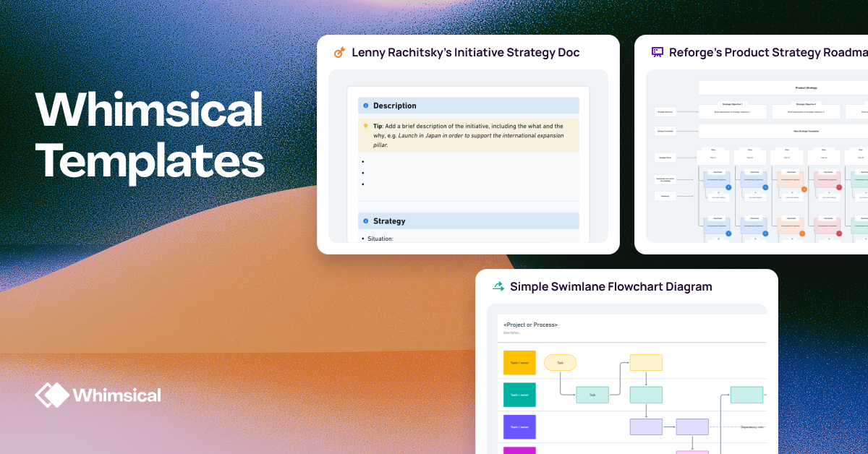
Task: Open the Simple Swimlane Flowchart Diagram template
Action: pos(611,286)
